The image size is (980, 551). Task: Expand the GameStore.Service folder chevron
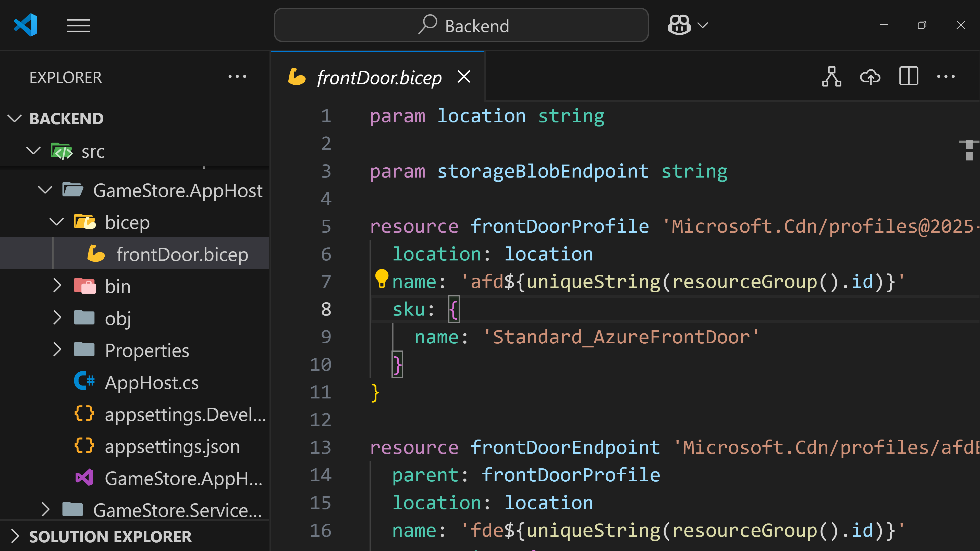click(x=45, y=509)
